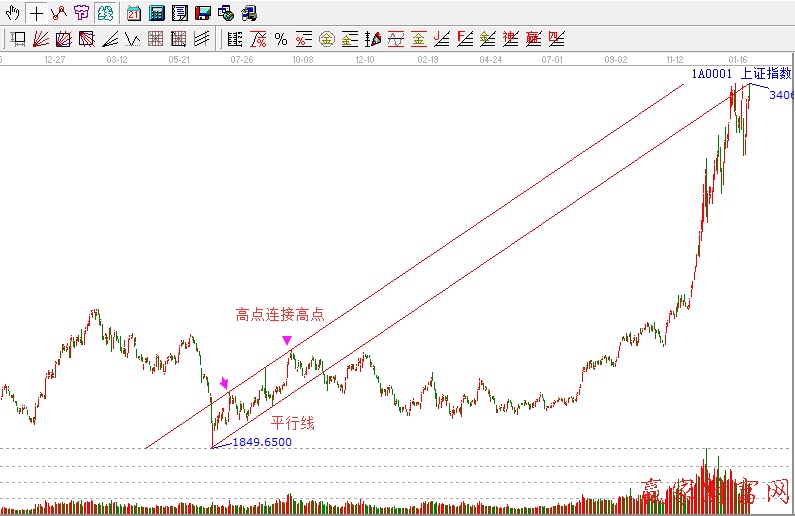Click the 1849.6500 low price label
Image resolution: width=795 pixels, height=516 pixels.
(262, 442)
